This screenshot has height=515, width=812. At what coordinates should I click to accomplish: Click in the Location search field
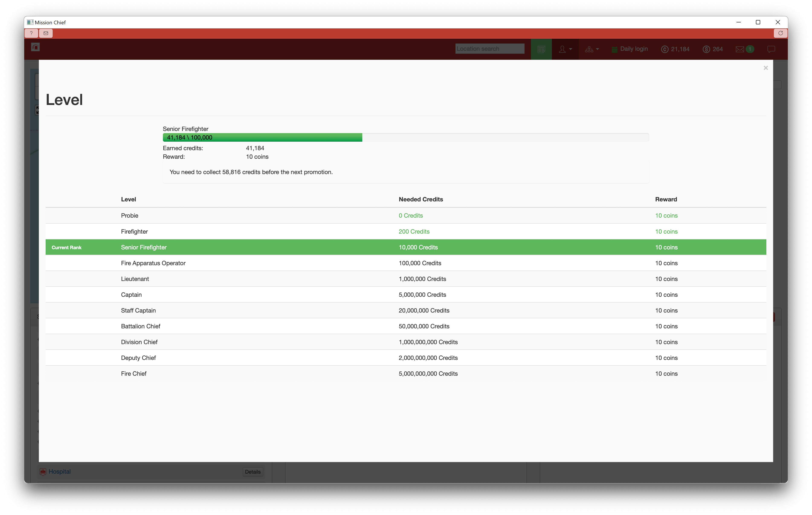(489, 49)
